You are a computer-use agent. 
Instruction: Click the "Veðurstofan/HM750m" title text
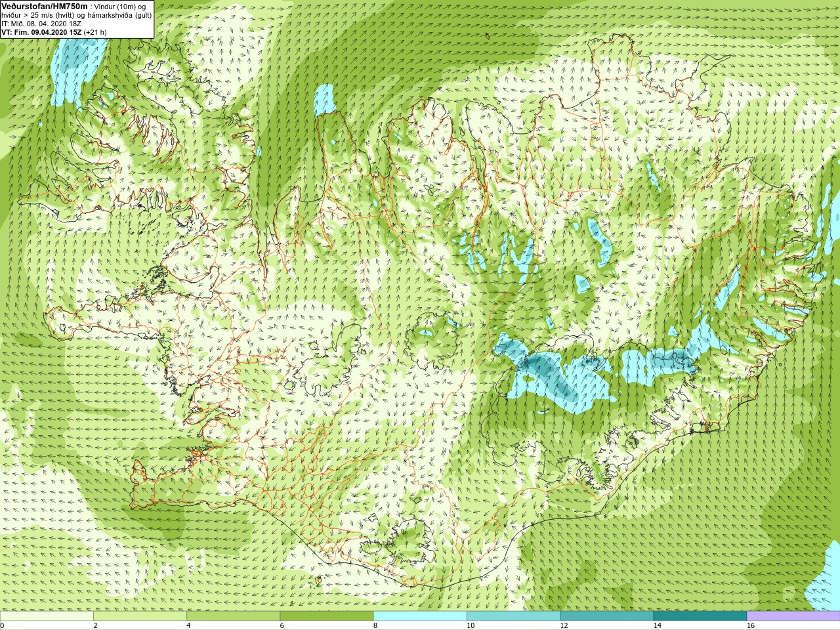point(45,6)
